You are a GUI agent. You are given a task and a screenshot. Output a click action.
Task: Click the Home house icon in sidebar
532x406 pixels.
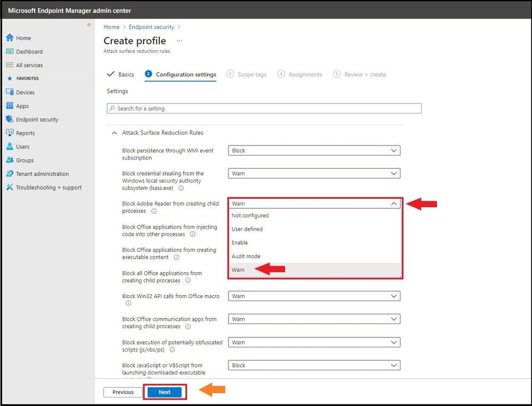[x=10, y=38]
